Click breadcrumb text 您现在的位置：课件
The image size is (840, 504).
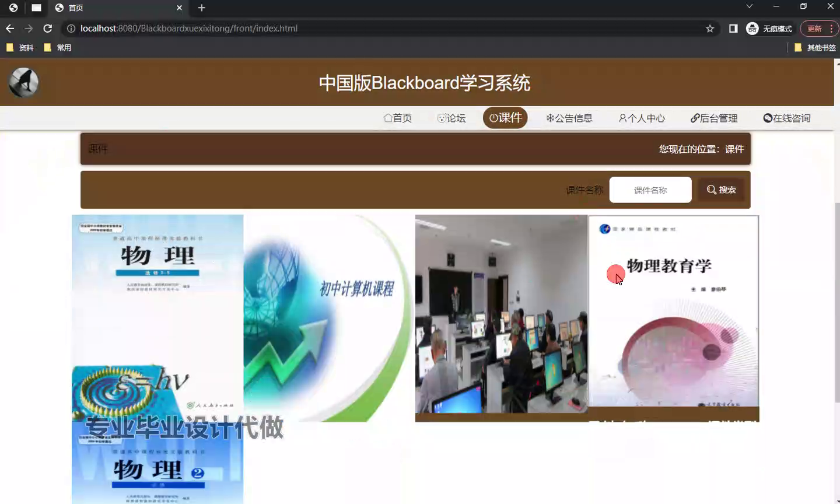click(x=701, y=149)
